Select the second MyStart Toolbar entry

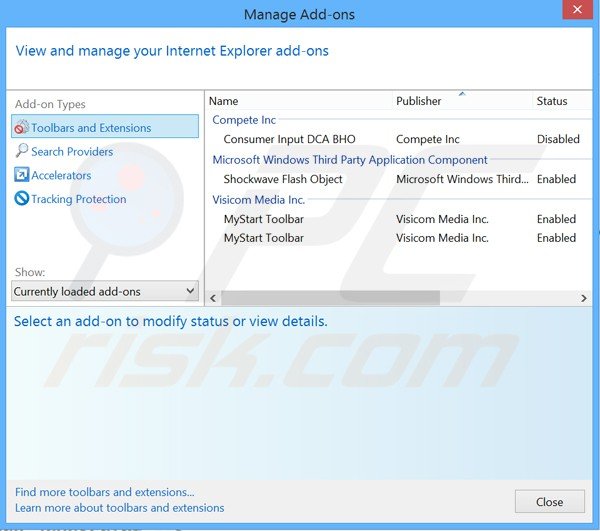click(264, 238)
